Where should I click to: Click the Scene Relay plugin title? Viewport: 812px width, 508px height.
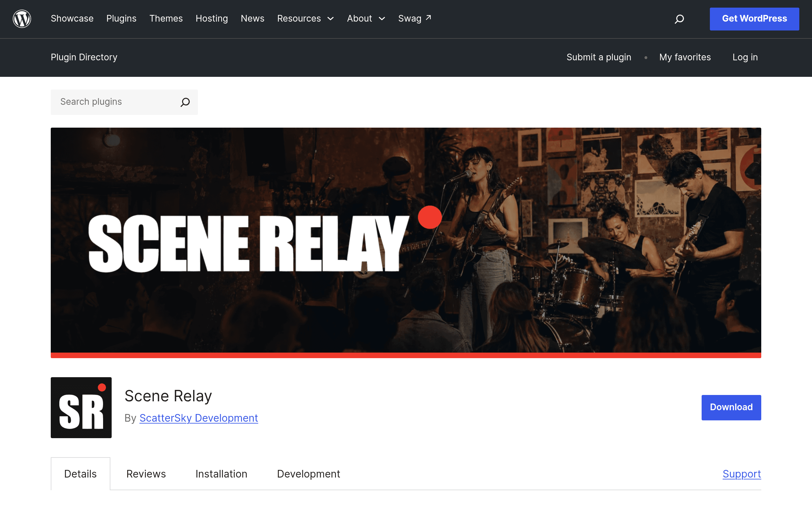point(168,396)
